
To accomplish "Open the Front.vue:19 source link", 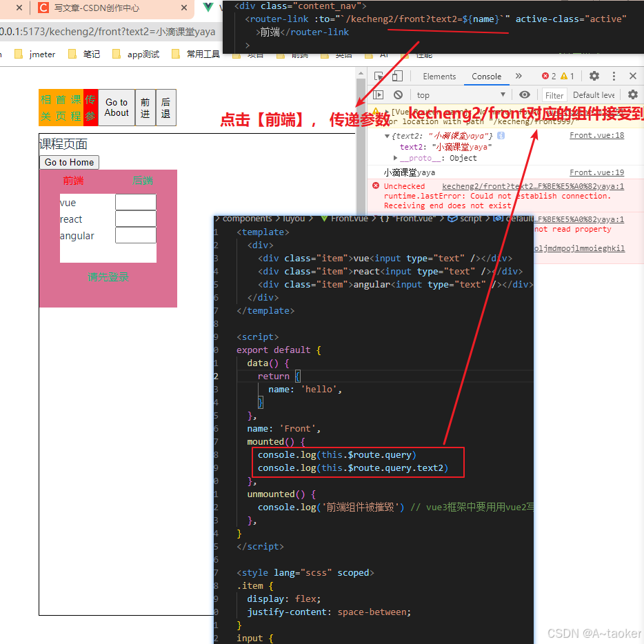I will [x=596, y=172].
